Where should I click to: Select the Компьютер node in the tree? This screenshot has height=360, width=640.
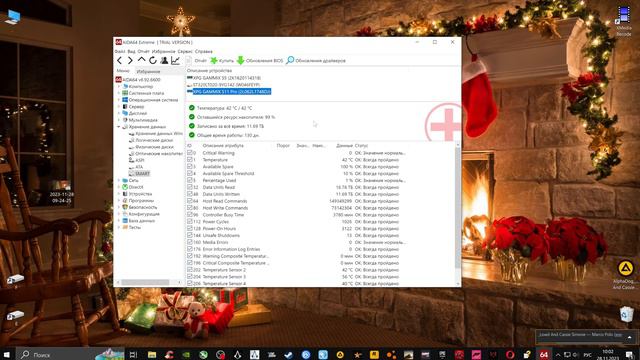coord(141,87)
